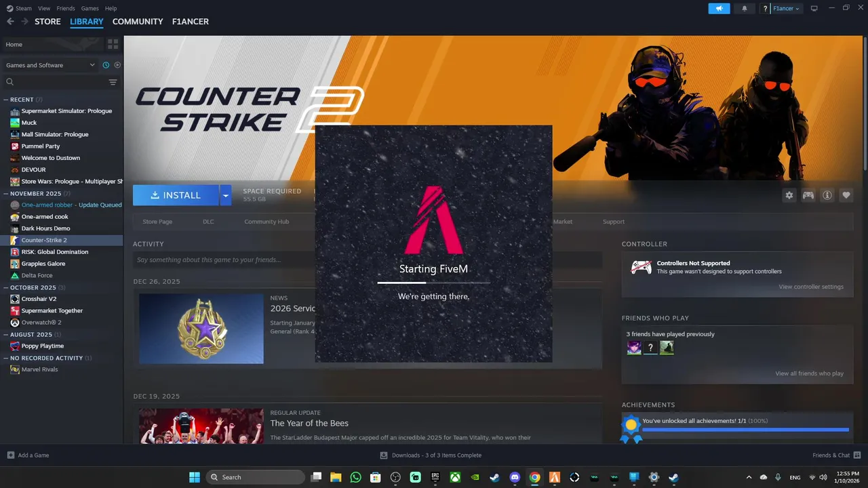
Task: Toggle the library collections grid view icon
Action: click(113, 44)
